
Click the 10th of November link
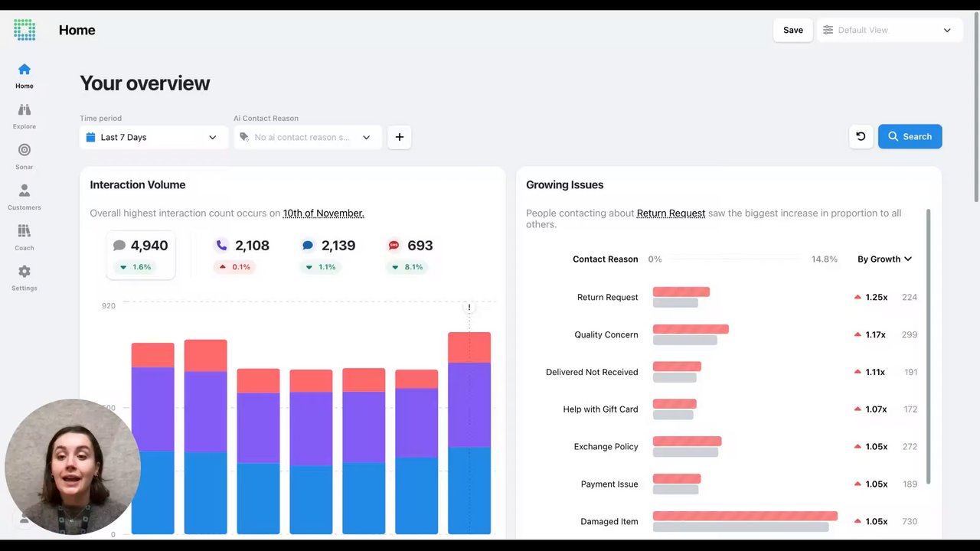click(x=323, y=213)
